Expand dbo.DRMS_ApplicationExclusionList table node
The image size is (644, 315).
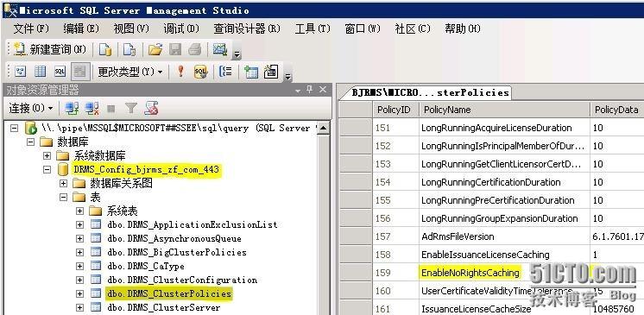79,224
